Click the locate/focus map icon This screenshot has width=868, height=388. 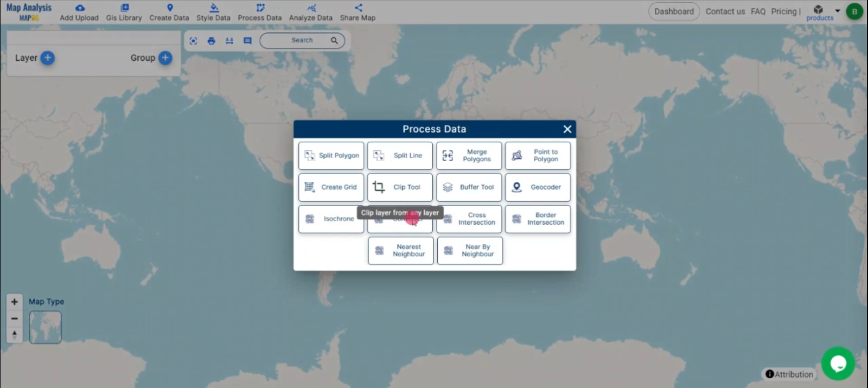193,41
